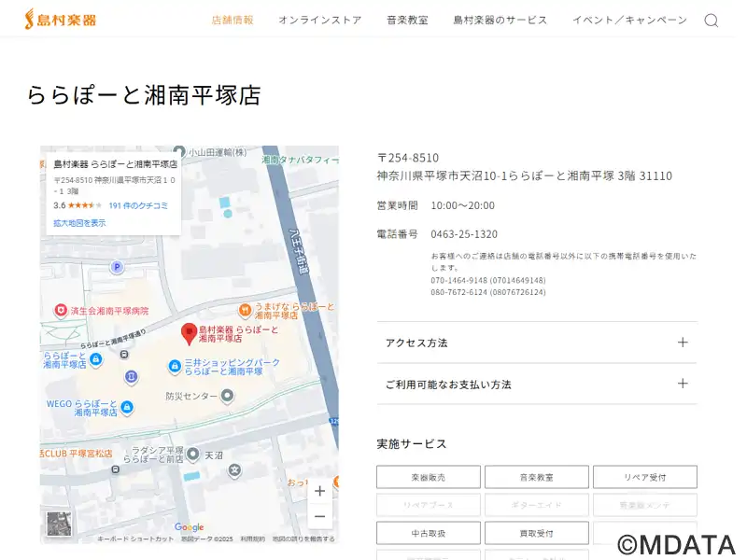Viewport: 747px width, 560px height.
Task: Click the 防災センター map marker
Action: click(x=226, y=396)
